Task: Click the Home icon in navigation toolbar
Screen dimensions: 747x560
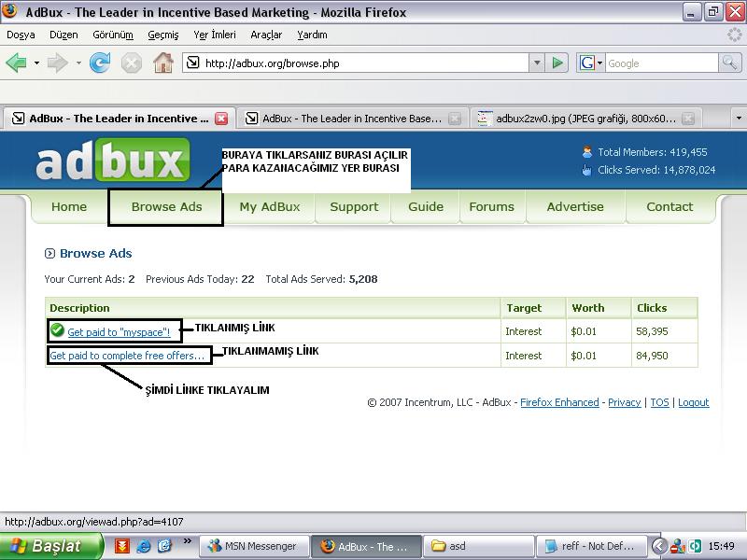Action: pos(162,63)
